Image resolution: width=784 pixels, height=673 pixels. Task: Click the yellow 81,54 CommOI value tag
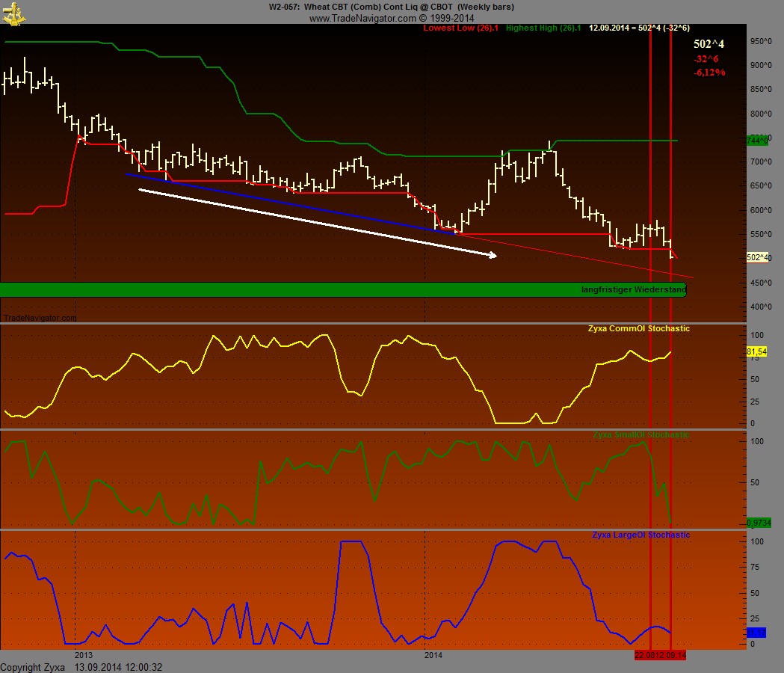(757, 351)
